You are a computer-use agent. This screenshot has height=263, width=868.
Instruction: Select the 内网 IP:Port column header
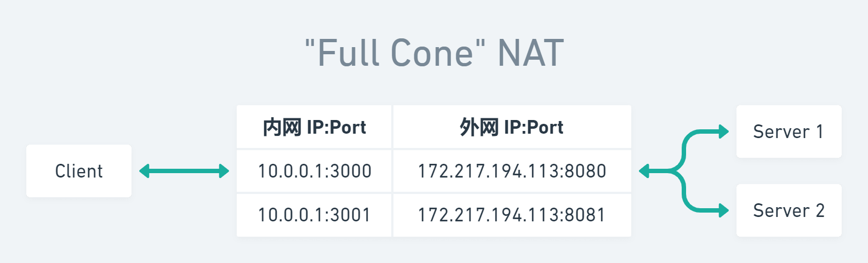coord(314,127)
